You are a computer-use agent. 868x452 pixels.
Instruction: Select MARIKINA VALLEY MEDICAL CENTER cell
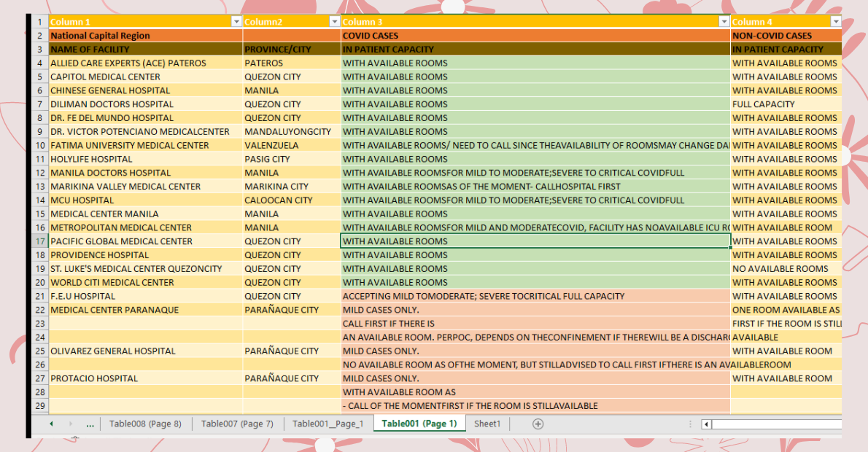point(146,187)
